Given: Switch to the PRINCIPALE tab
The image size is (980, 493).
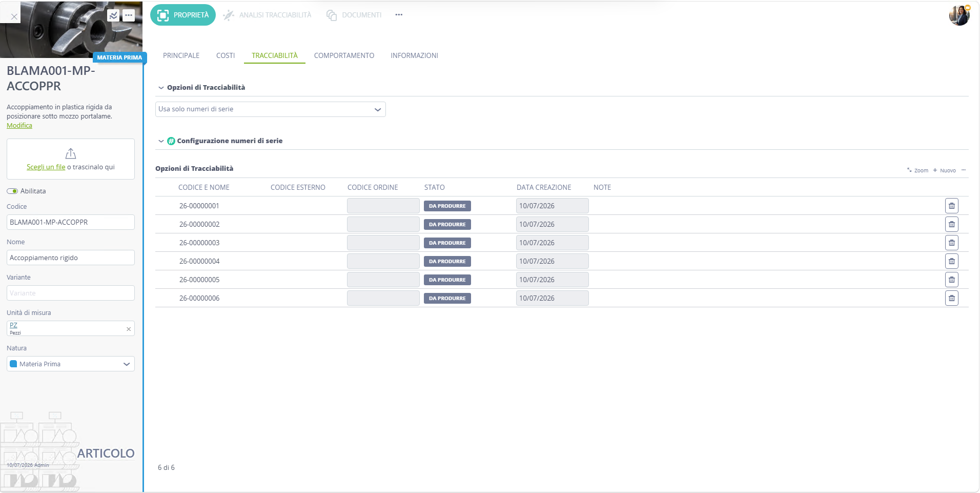Looking at the screenshot, I should click(181, 55).
